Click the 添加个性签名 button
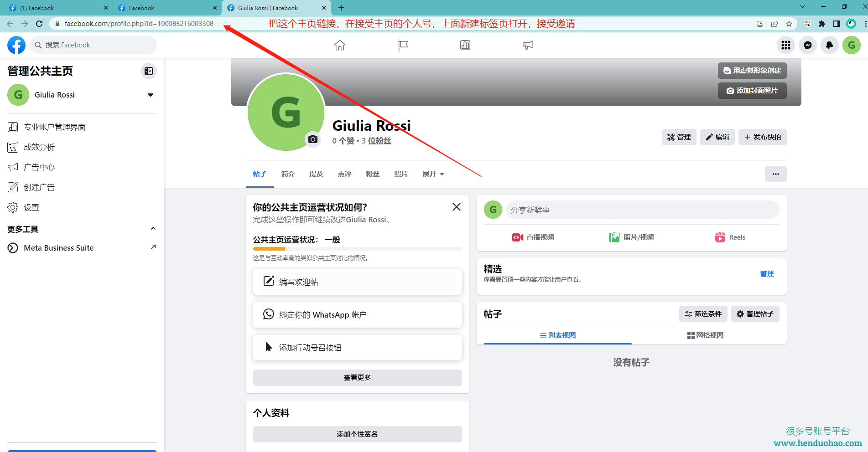Viewport: 868px width, 452px height. pyautogui.click(x=358, y=434)
